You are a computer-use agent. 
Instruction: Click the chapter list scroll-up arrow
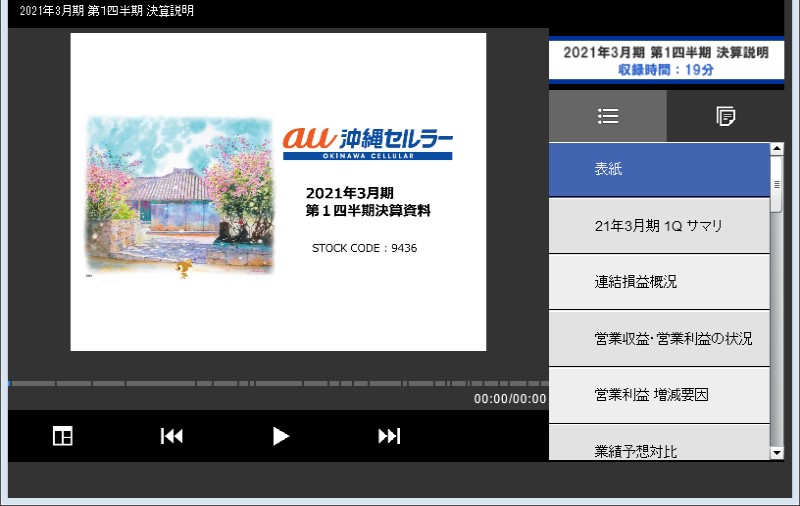click(777, 149)
